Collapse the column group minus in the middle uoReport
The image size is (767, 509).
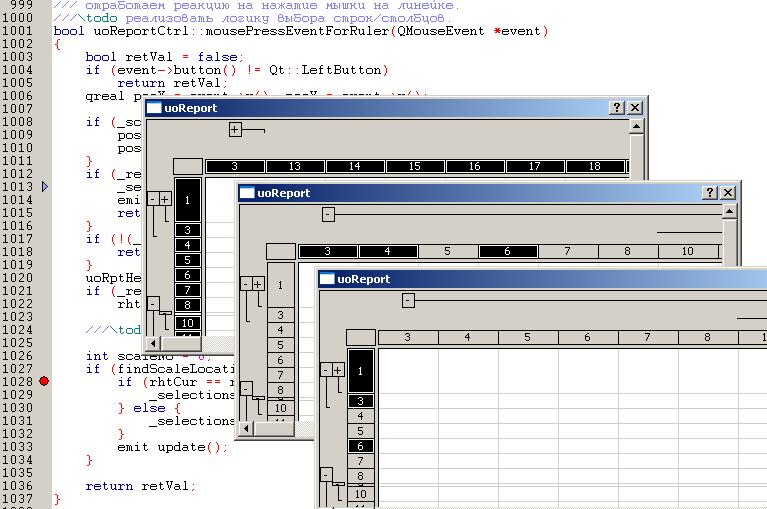point(328,214)
